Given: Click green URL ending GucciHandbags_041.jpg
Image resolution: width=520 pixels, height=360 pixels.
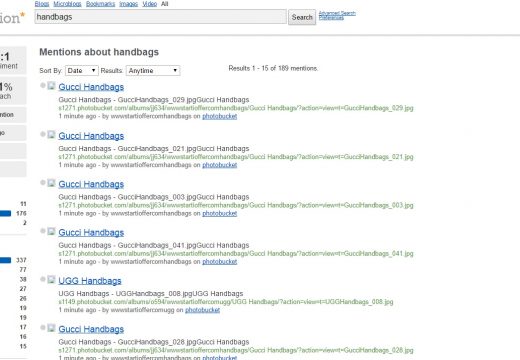Looking at the screenshot, I should pyautogui.click(x=236, y=253).
